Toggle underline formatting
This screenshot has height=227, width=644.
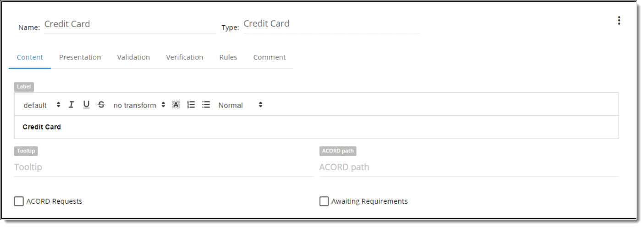point(86,105)
